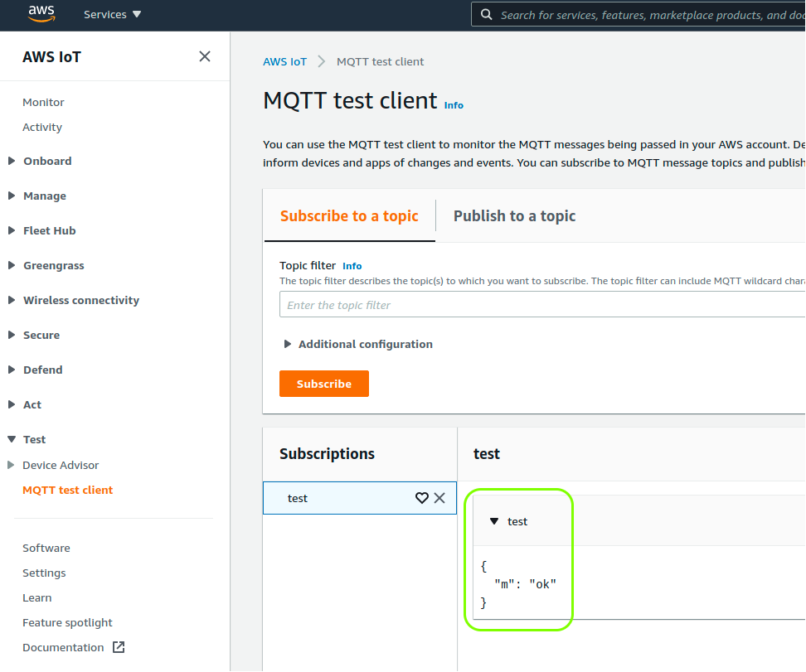The width and height of the screenshot is (806, 672).
Task: Expand the Greengrass section
Action: coord(12,265)
